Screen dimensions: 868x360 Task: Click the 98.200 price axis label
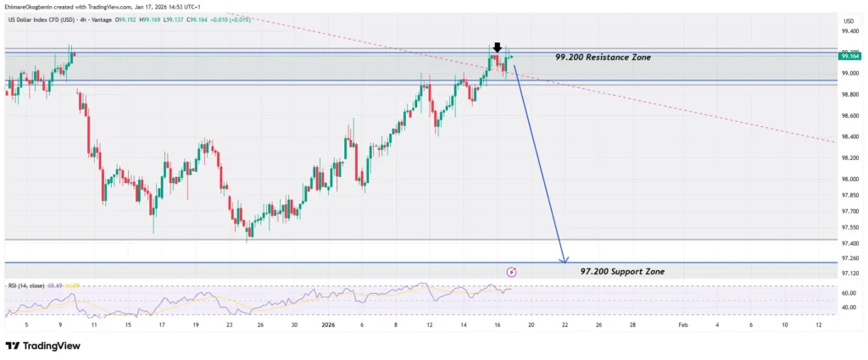coord(849,158)
